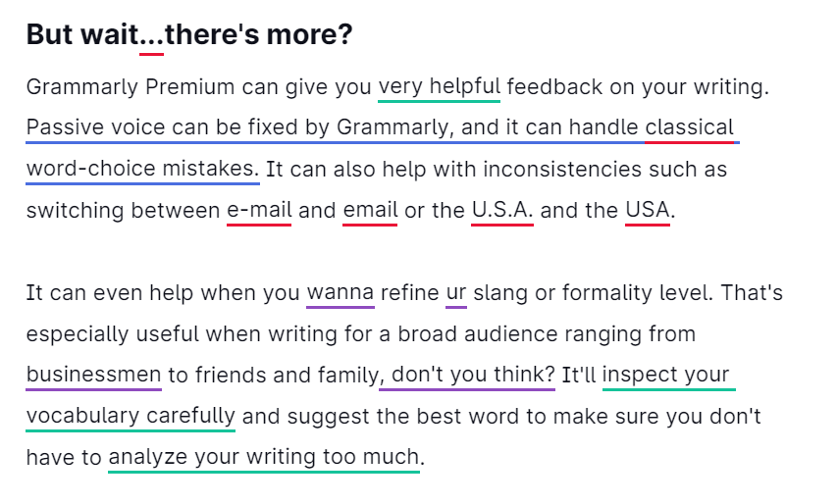
Task: Click the underlined word 'e-mail'
Action: (x=259, y=210)
